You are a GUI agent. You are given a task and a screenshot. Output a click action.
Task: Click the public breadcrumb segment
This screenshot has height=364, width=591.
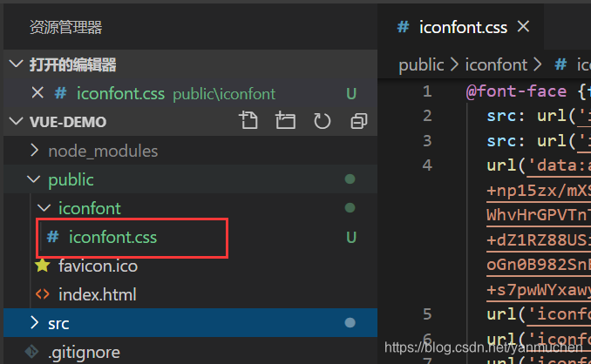coord(421,65)
